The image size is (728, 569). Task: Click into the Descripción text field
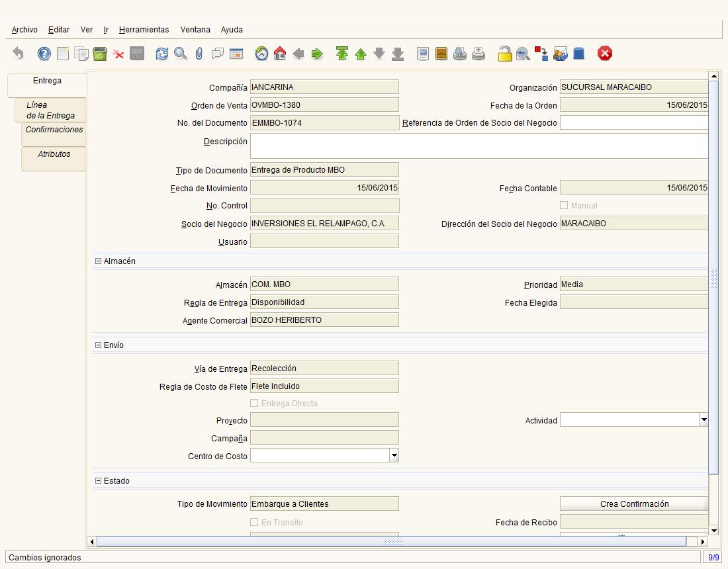479,146
